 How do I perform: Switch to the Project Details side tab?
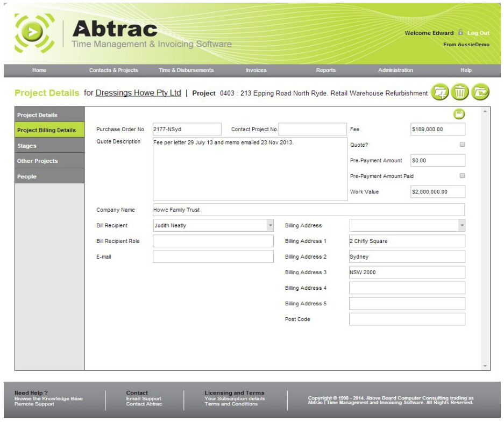click(x=49, y=115)
